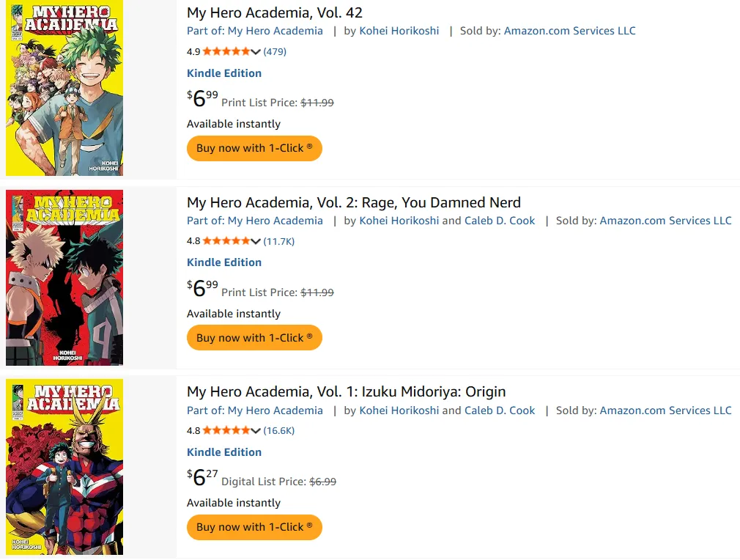Open the Vol. 1 cover thumbnail
740x560 pixels.
click(64, 467)
